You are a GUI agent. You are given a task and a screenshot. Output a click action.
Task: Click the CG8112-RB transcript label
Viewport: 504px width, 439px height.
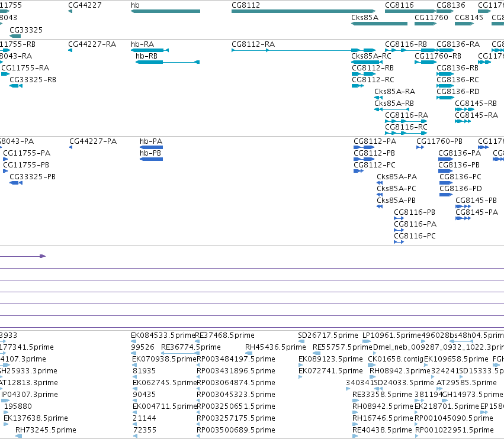click(373, 68)
